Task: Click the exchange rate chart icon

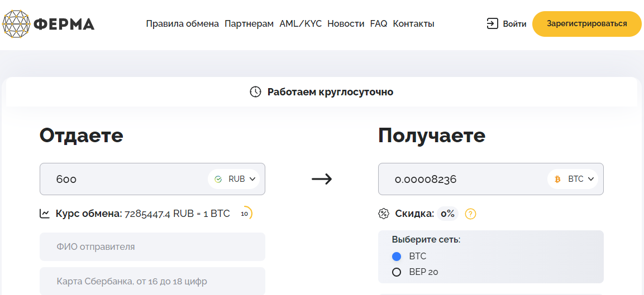Action: coord(44,214)
